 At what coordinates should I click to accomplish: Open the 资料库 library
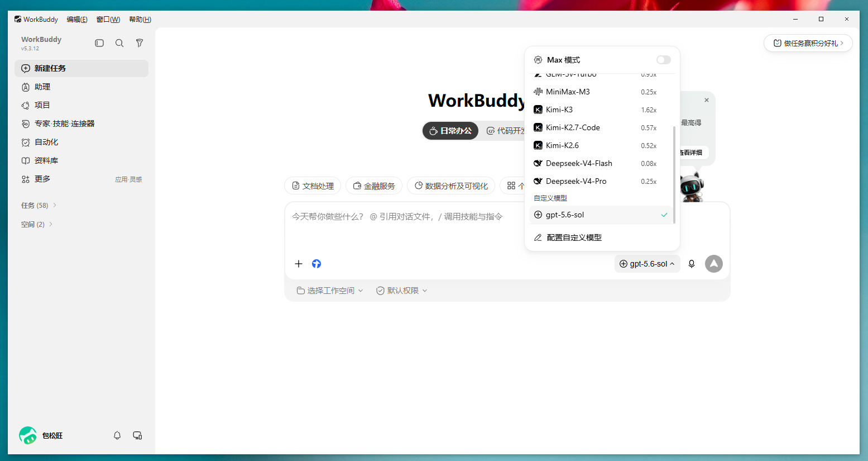[81, 160]
